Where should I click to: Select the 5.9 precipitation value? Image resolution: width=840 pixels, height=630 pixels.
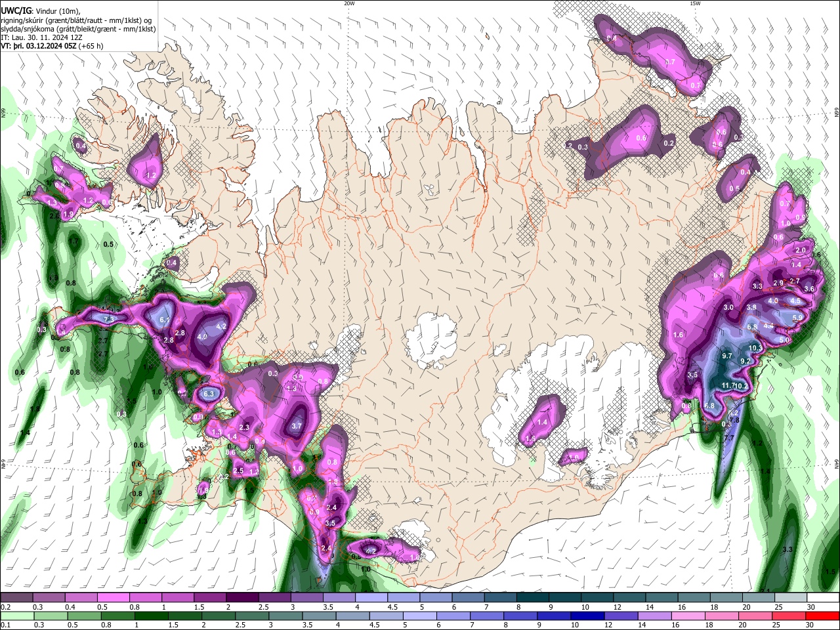[x=798, y=318]
